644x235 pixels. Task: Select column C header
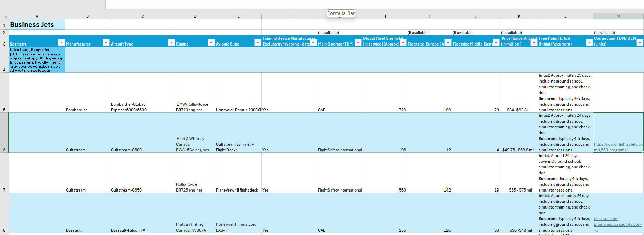(x=142, y=16)
